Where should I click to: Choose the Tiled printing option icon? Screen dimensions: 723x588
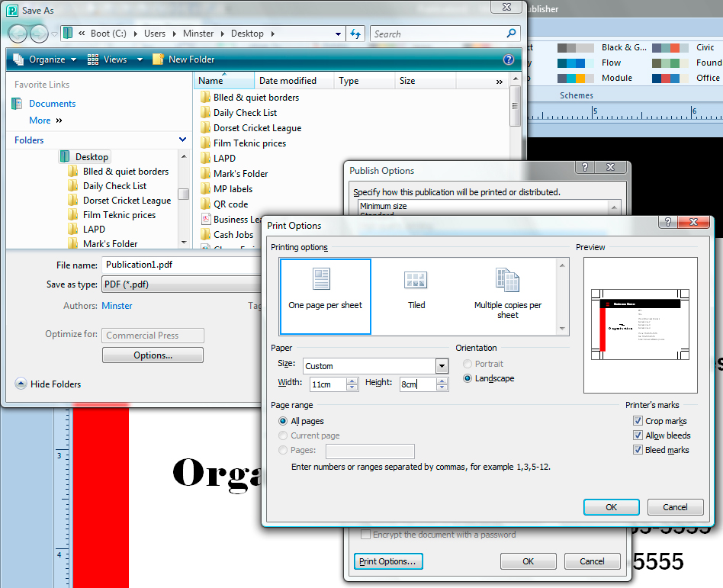point(416,280)
